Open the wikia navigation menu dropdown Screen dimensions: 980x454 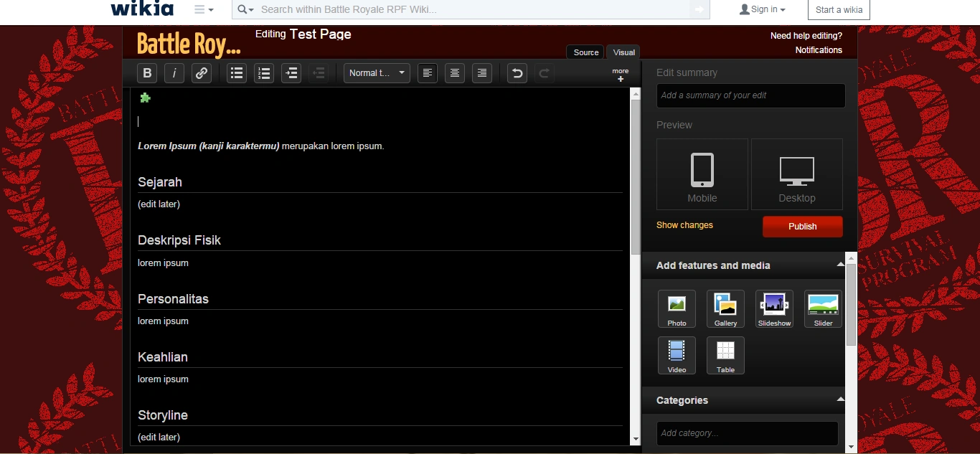[204, 9]
